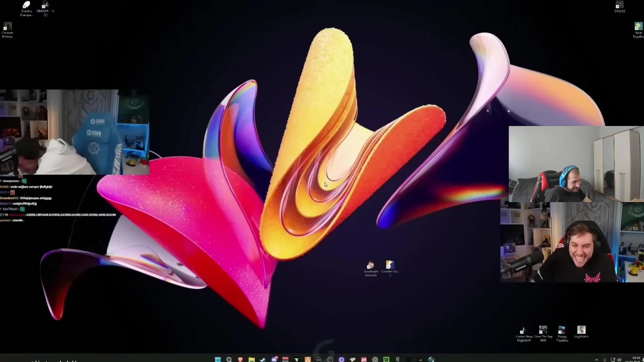Open taskbar Search magnifier
This screenshot has height=362, width=644.
(x=229, y=359)
